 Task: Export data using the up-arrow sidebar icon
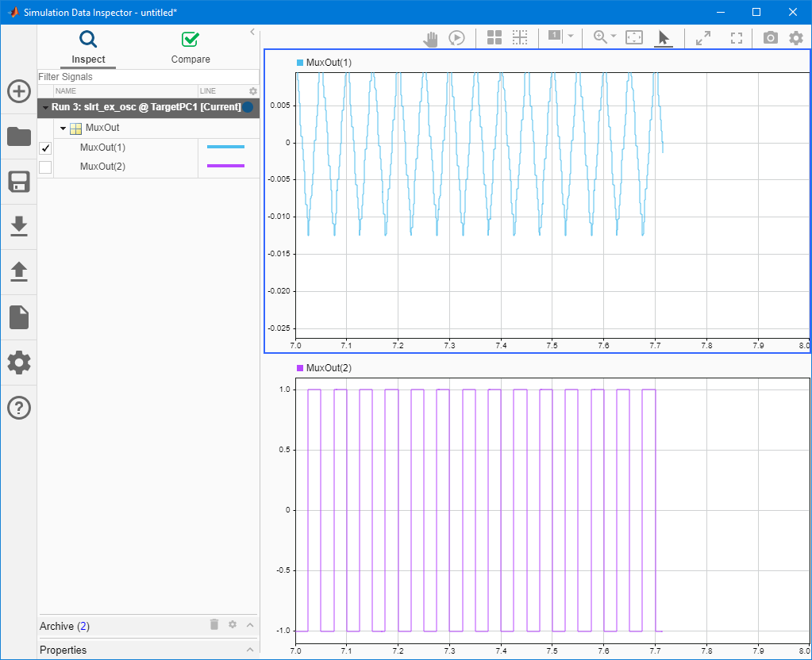pyautogui.click(x=18, y=272)
